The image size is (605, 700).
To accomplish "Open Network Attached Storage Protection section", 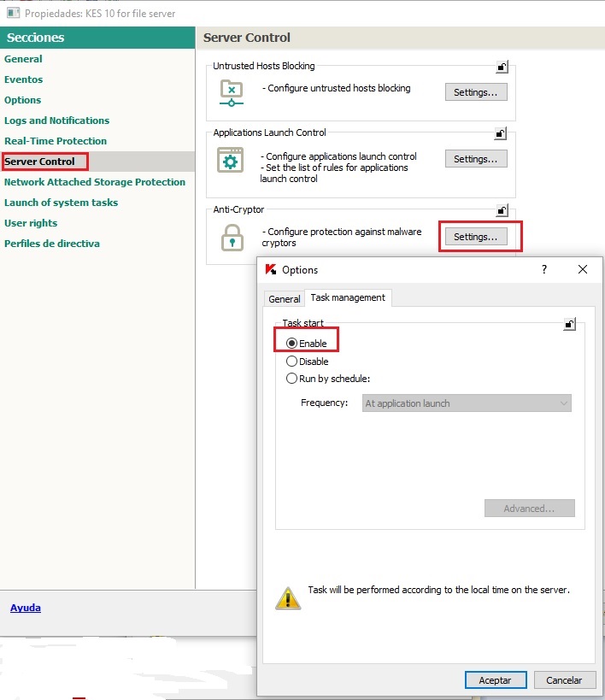I will (x=95, y=182).
